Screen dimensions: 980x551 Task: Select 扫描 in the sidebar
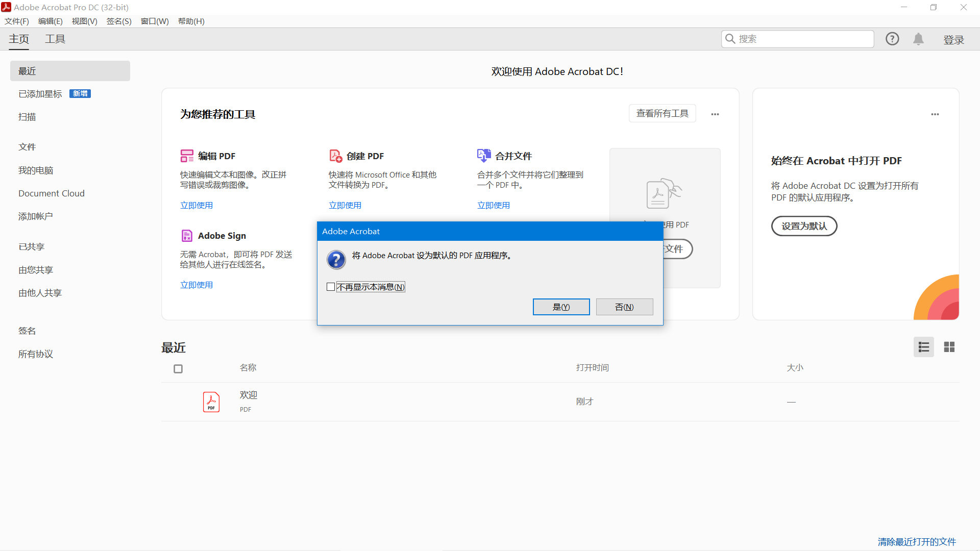pyautogui.click(x=27, y=117)
